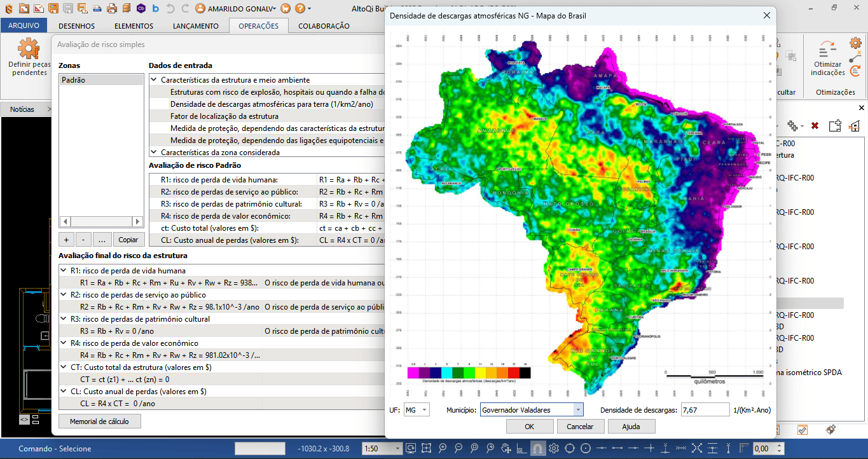
Task: Click the orange help question mark icon
Action: tap(301, 9)
